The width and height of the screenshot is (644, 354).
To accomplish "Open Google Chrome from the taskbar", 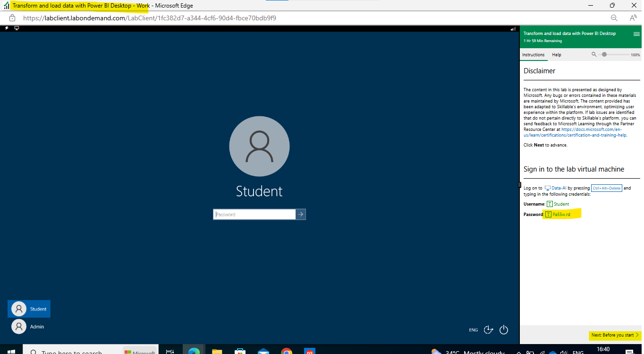I will click(x=287, y=352).
